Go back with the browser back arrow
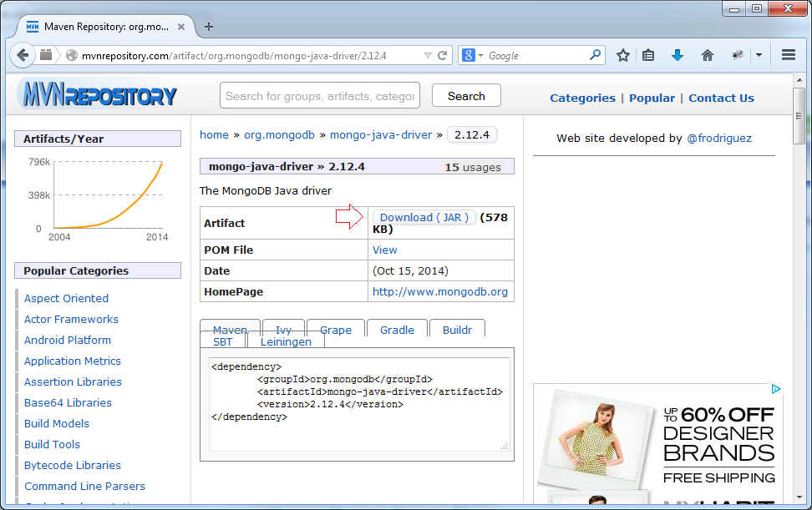The width and height of the screenshot is (812, 510). (23, 55)
